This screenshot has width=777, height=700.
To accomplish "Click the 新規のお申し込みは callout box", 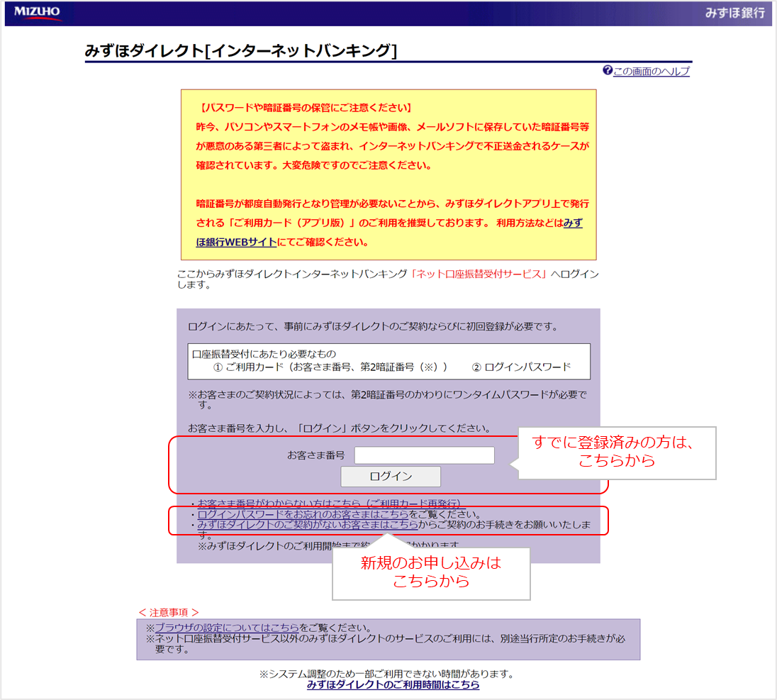I will (x=431, y=572).
